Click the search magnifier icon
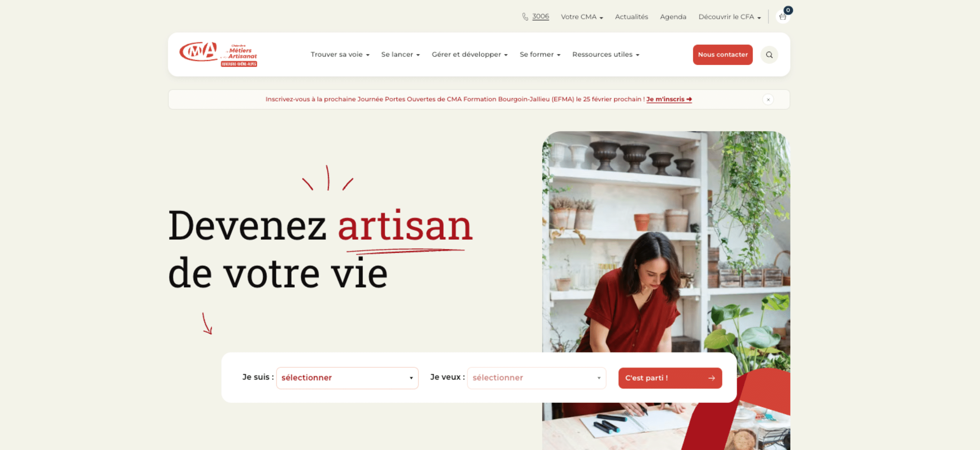 click(769, 55)
